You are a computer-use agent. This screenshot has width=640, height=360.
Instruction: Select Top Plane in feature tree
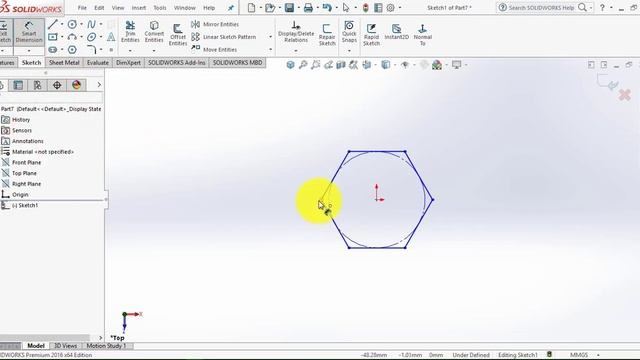point(24,173)
